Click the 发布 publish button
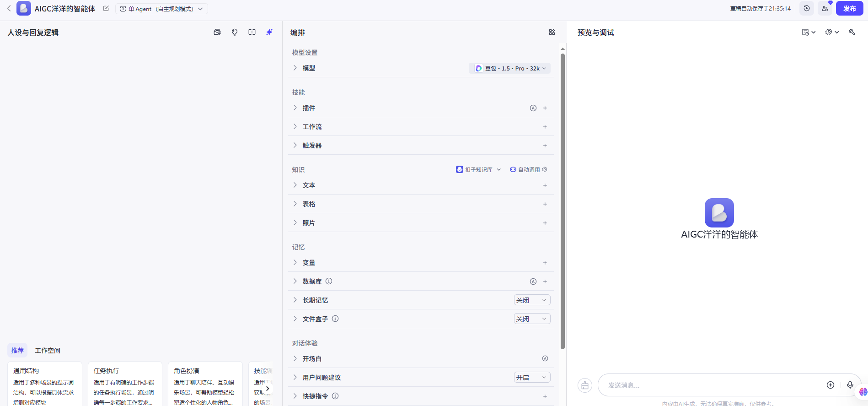868x406 pixels. [849, 9]
